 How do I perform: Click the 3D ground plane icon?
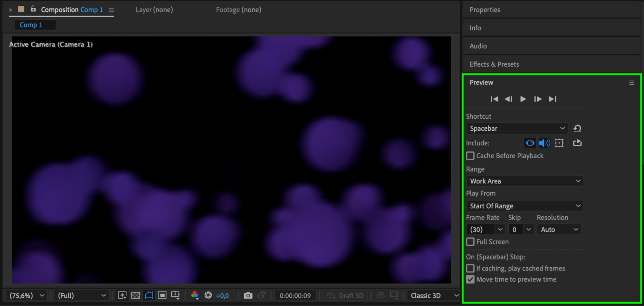tap(380, 295)
